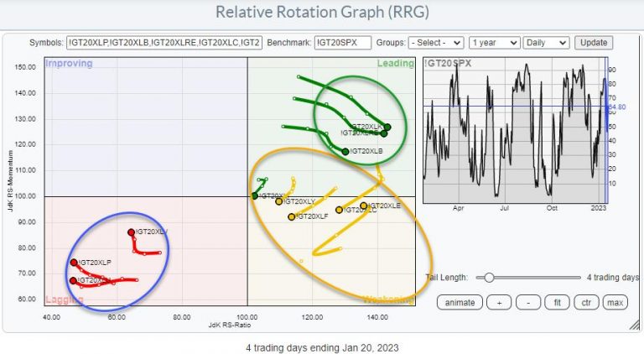Click the !GT20XLB data point marker
The width and height of the screenshot is (644, 354).
pos(345,152)
